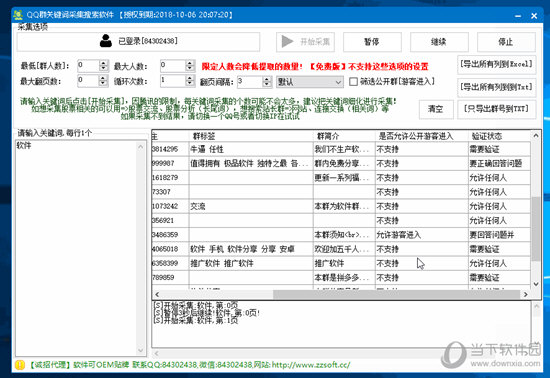Click results table horizontal scrollbar thumb
This screenshot has height=378, width=550.
pyautogui.click(x=396, y=295)
